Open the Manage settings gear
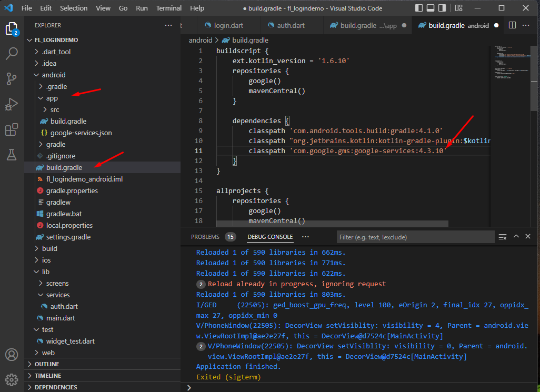 coord(12,379)
